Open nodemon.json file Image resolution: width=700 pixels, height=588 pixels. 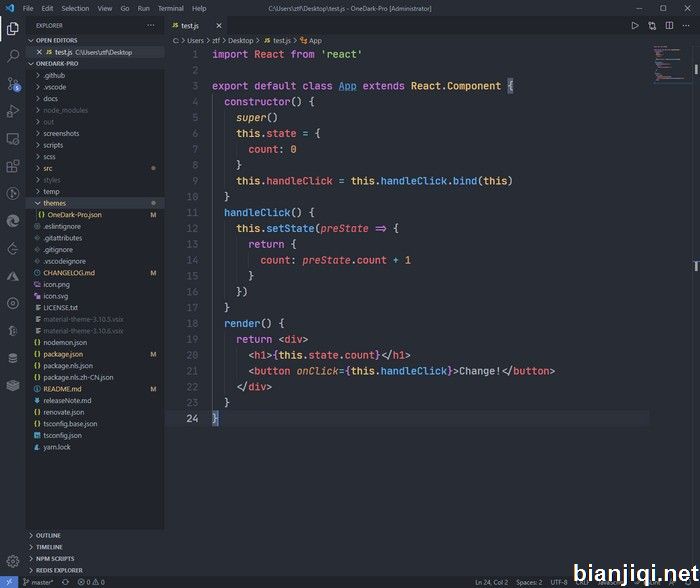pos(95,342)
